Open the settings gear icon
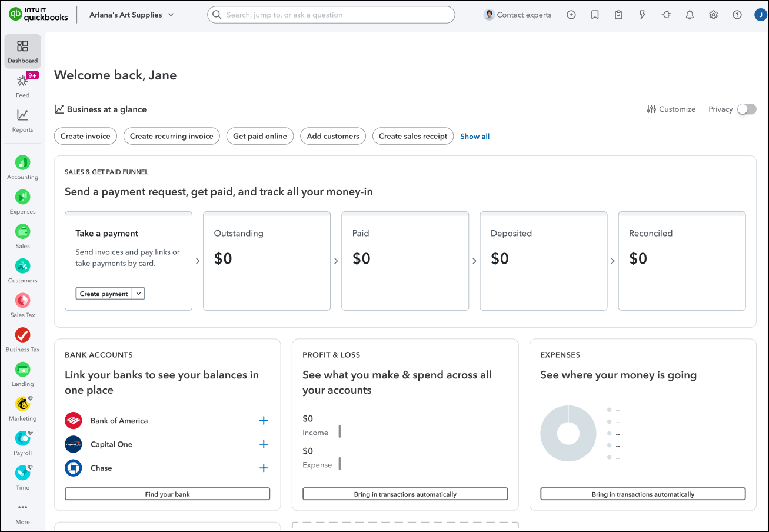Screen dimensions: 769x532 [713, 15]
